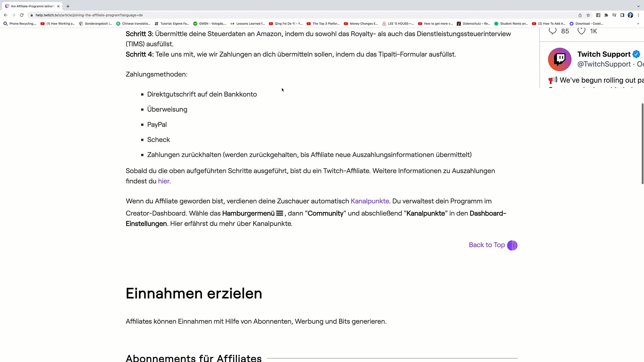Image resolution: width=644 pixels, height=362 pixels.
Task: Go back to the previous page
Action: (x=5, y=15)
